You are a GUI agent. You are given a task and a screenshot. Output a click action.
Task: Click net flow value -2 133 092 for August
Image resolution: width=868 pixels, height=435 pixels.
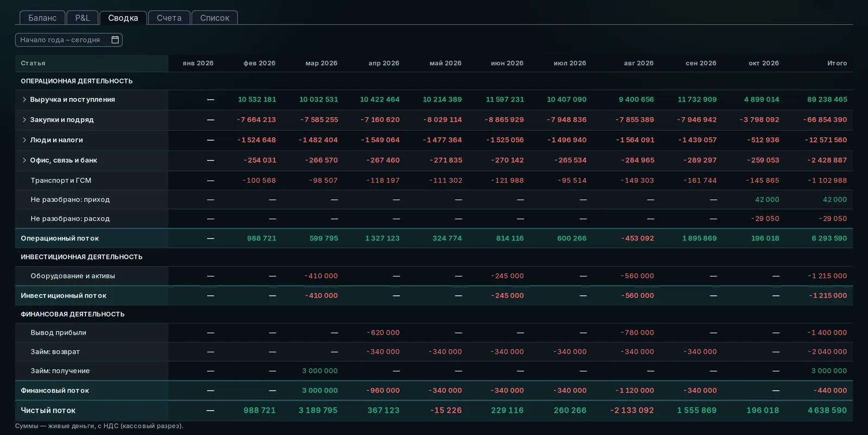[632, 411]
